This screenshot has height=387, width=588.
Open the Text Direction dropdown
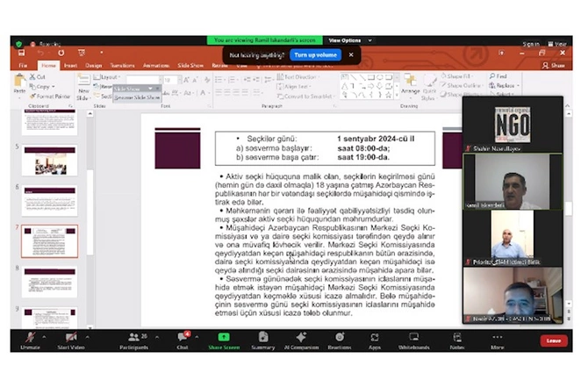point(298,77)
